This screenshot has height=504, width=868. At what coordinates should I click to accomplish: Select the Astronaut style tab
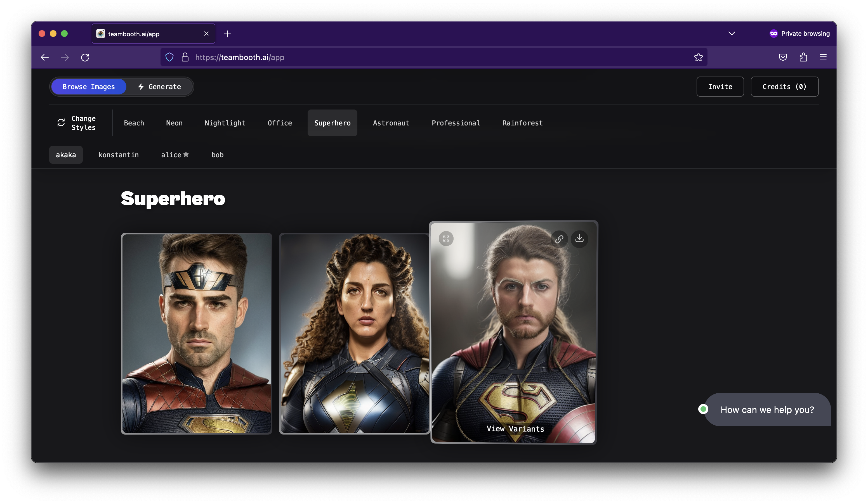pos(391,123)
